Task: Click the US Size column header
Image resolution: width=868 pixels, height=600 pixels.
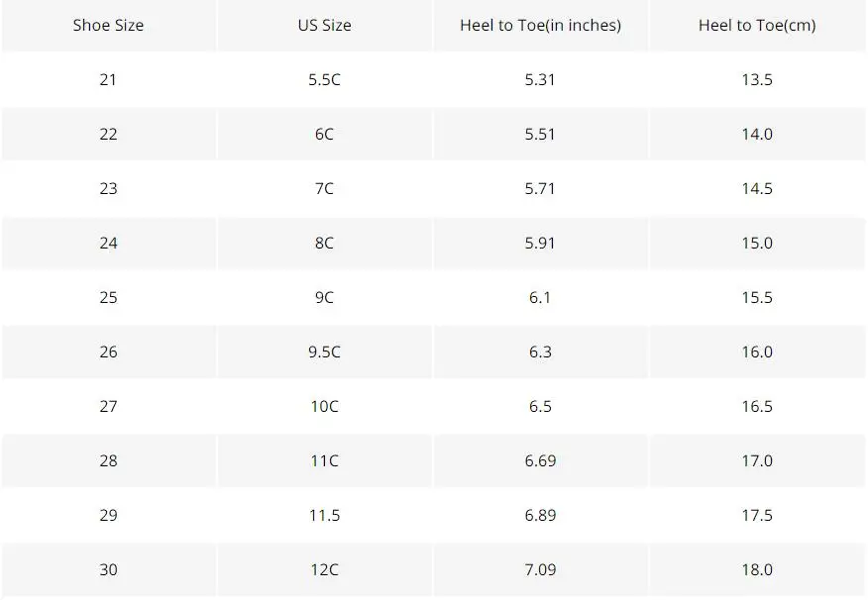Action: pyautogui.click(x=324, y=26)
